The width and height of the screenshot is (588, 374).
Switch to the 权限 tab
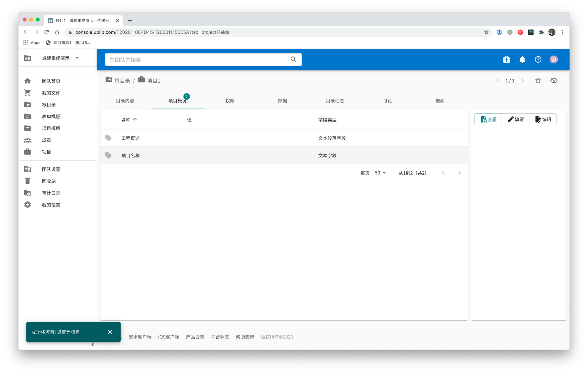(x=230, y=101)
